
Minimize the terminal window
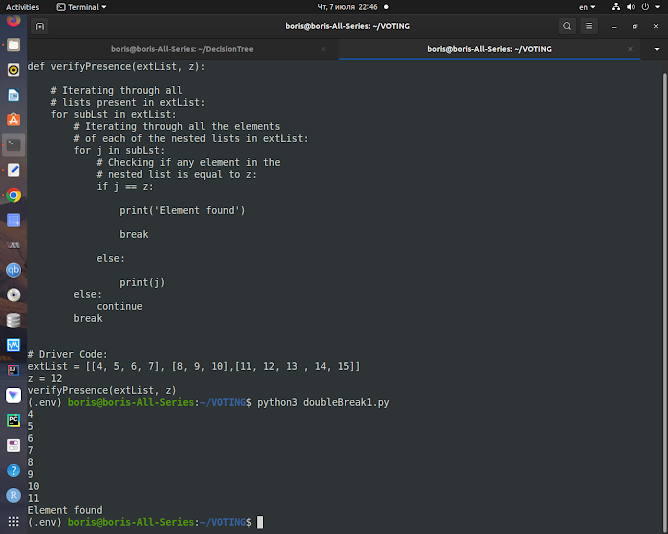coord(614,26)
